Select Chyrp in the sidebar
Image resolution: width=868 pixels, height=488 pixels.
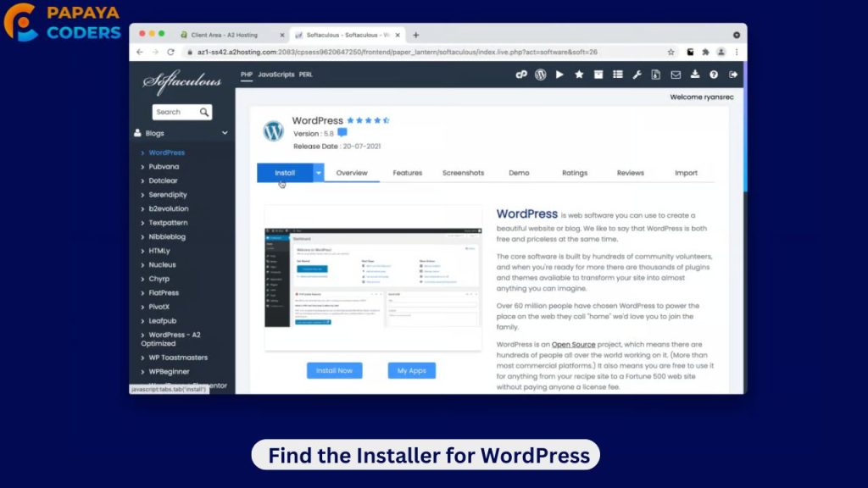click(x=159, y=278)
